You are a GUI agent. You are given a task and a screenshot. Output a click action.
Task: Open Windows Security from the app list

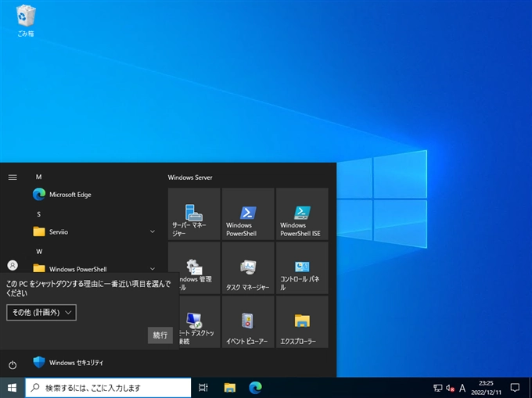(x=75, y=363)
